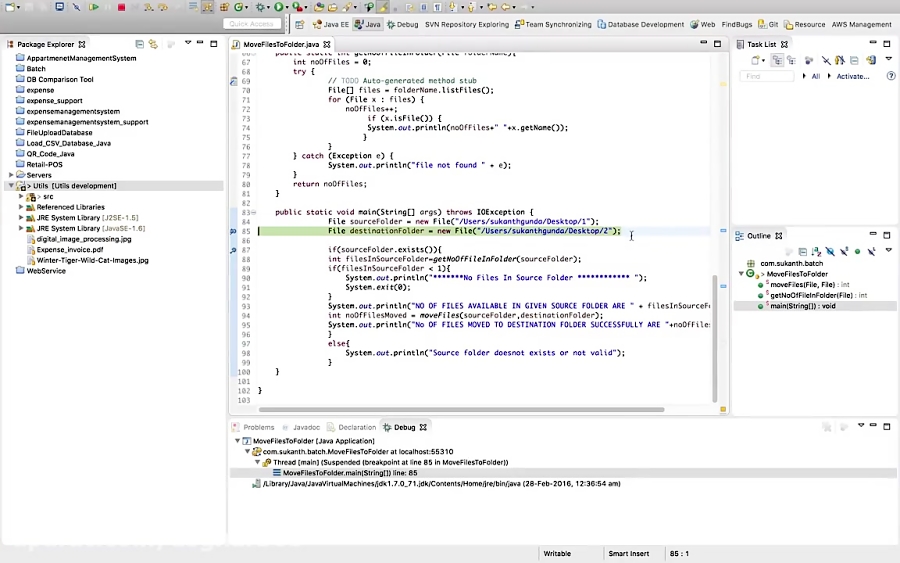Open Task List view menu triangle
The width and height of the screenshot is (900, 563).
click(889, 59)
